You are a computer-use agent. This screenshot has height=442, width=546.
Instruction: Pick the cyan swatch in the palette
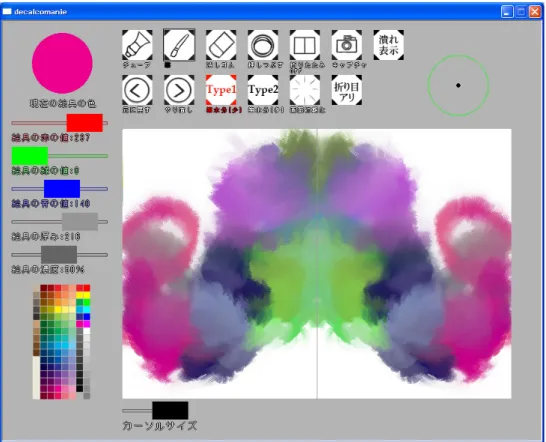tap(87, 309)
